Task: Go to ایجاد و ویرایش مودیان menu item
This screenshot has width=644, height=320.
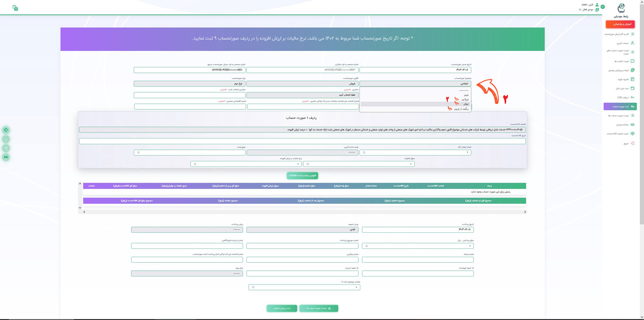Action: (620, 70)
